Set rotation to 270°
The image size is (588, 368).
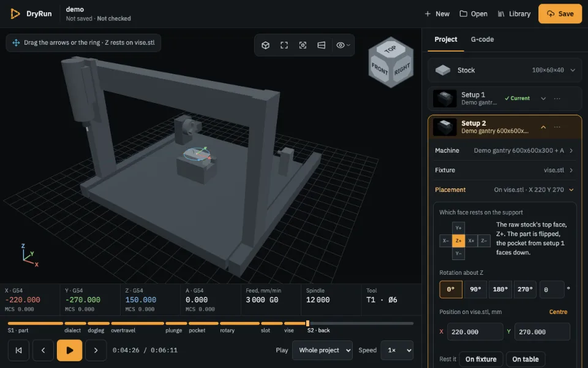coord(525,289)
